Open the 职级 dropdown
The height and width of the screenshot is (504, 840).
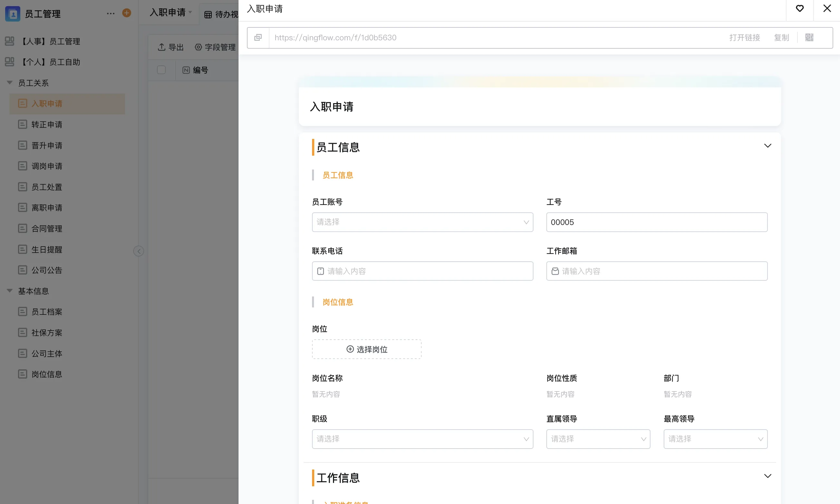point(422,439)
